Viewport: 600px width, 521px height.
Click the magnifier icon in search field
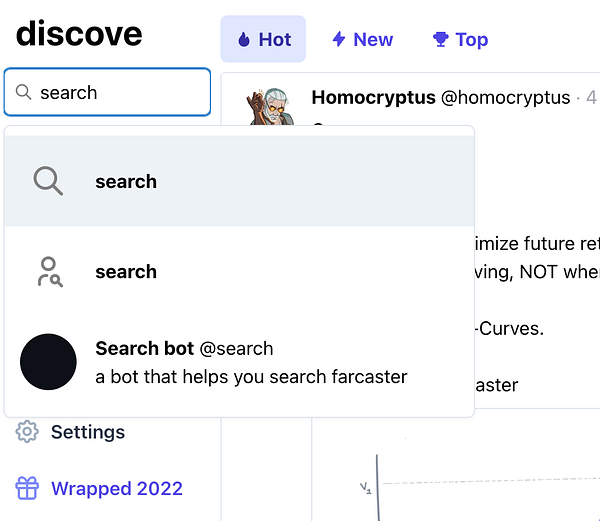[x=23, y=93]
